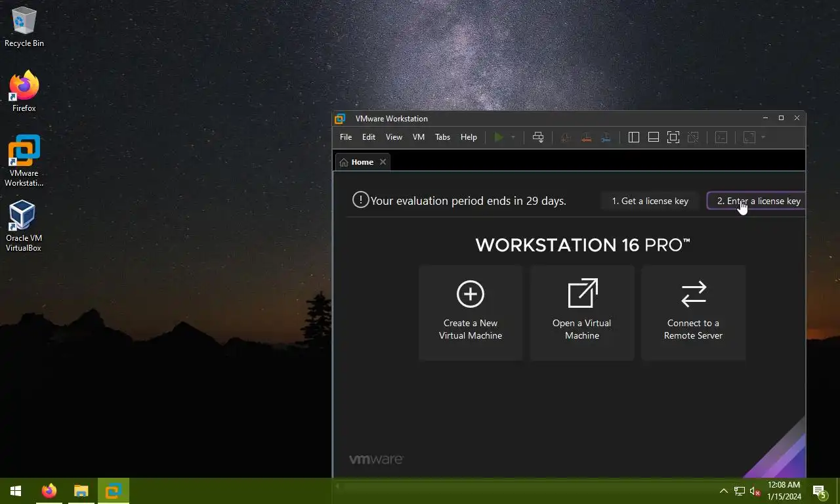The width and height of the screenshot is (840, 504).
Task: Click the Revert to Snapshot toolbar icon
Action: pyautogui.click(x=586, y=137)
